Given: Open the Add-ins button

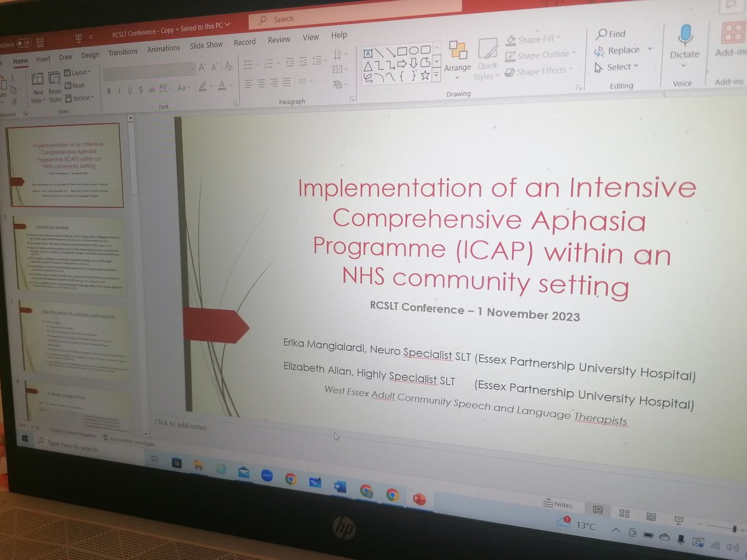Looking at the screenshot, I should 731,38.
